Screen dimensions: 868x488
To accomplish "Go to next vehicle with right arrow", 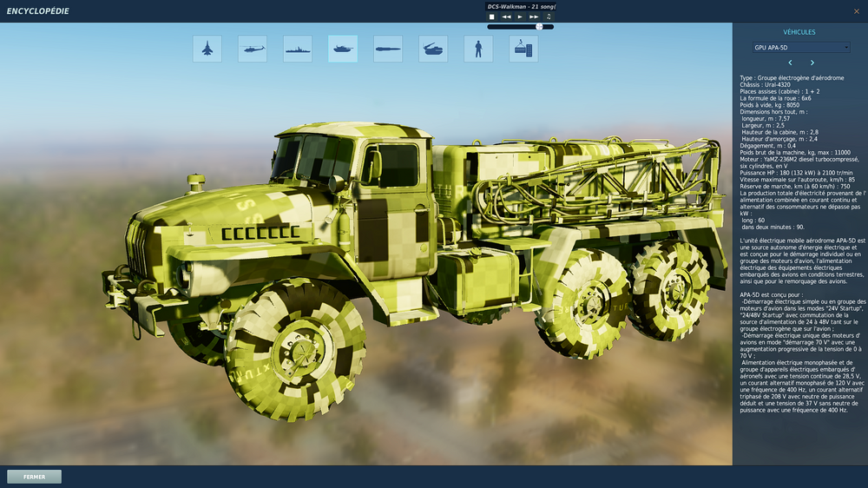I will 812,63.
